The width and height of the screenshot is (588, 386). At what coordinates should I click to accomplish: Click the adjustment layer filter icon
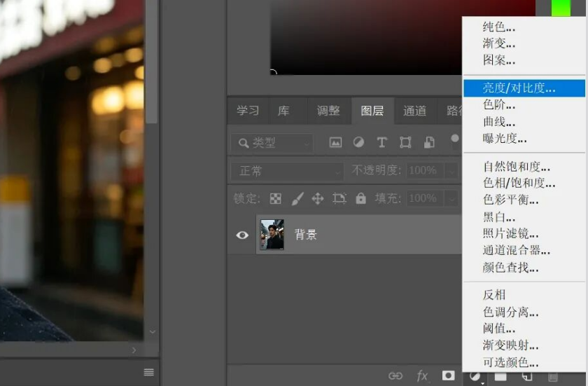358,142
